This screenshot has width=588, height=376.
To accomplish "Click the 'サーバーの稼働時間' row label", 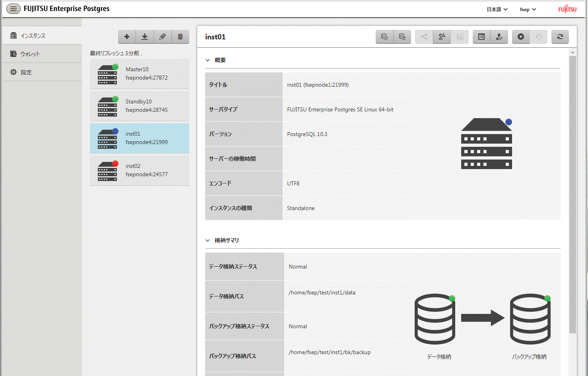I will (x=233, y=159).
